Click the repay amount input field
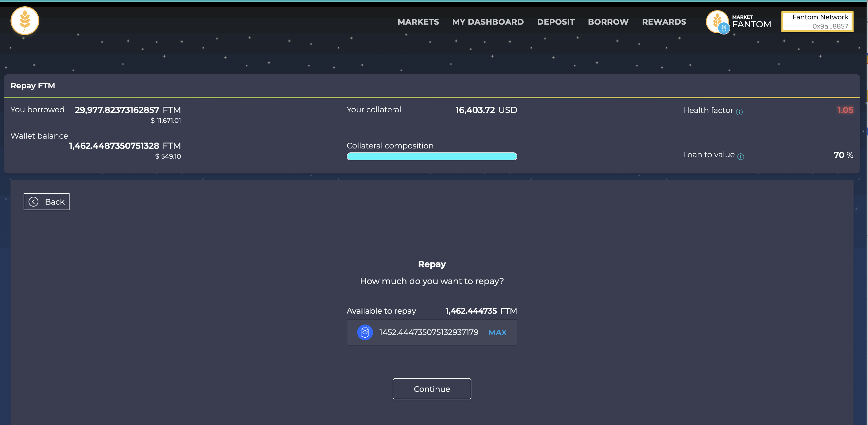The image size is (868, 425). tap(428, 332)
